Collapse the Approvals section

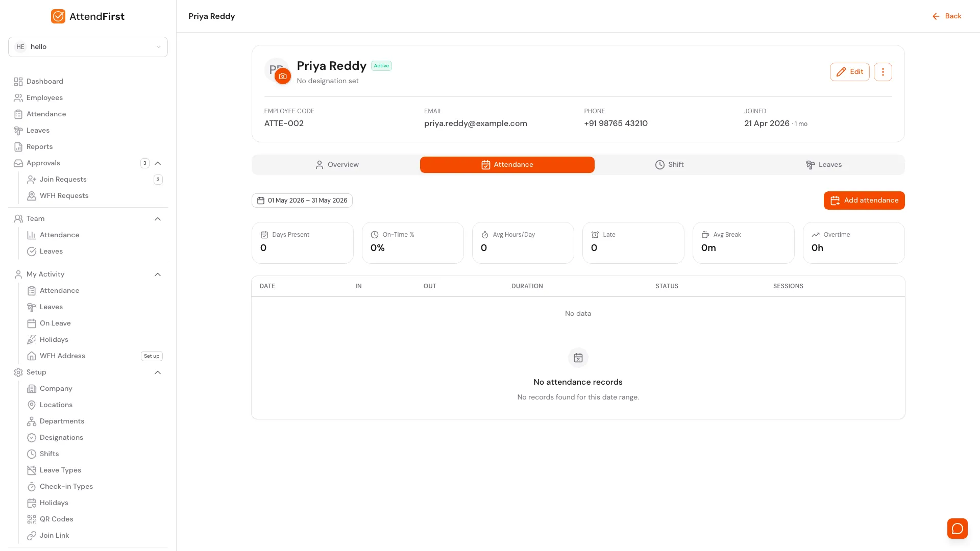click(158, 163)
